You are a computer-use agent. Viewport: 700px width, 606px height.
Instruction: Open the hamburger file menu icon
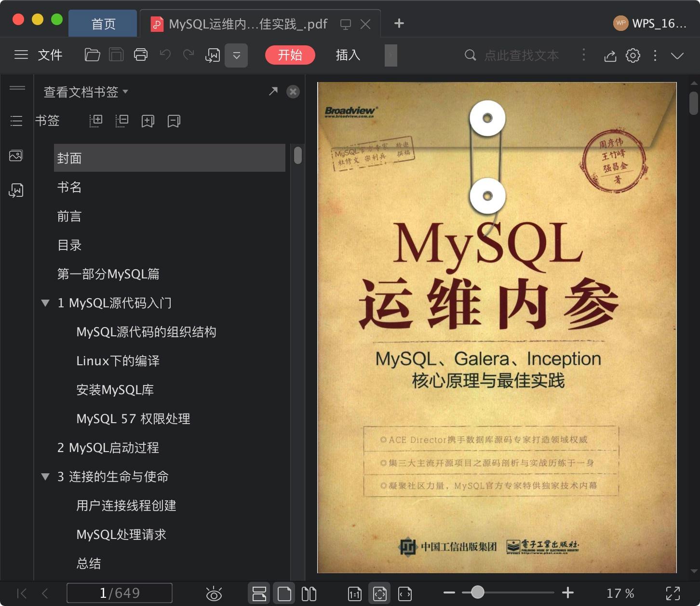click(x=21, y=55)
